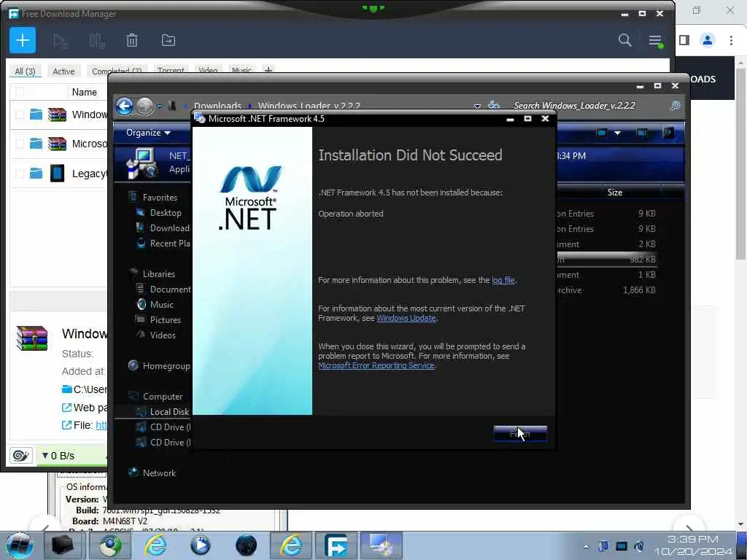Select the All (3) tab
This screenshot has height=560, width=747.
(26, 71)
